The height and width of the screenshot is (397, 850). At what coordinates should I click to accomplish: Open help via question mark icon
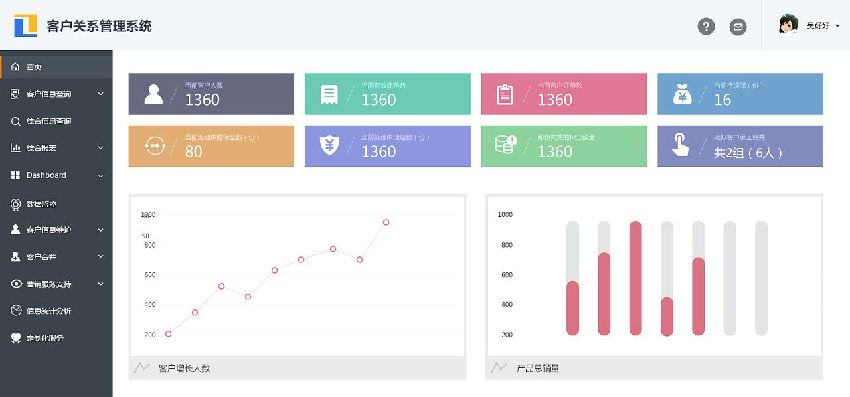coord(706,26)
